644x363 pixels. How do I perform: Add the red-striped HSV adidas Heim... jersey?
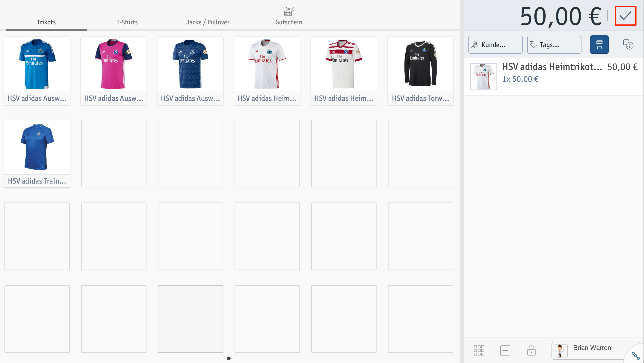coord(344,71)
